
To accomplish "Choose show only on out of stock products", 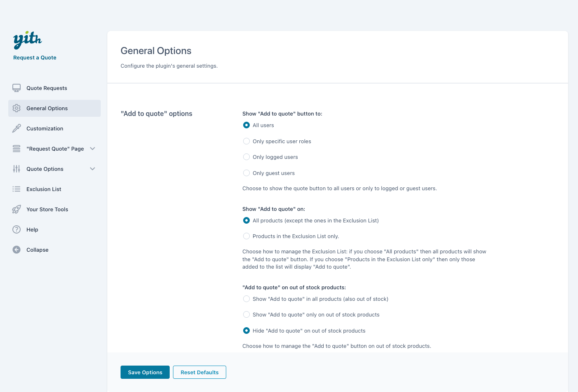I will pyautogui.click(x=246, y=314).
